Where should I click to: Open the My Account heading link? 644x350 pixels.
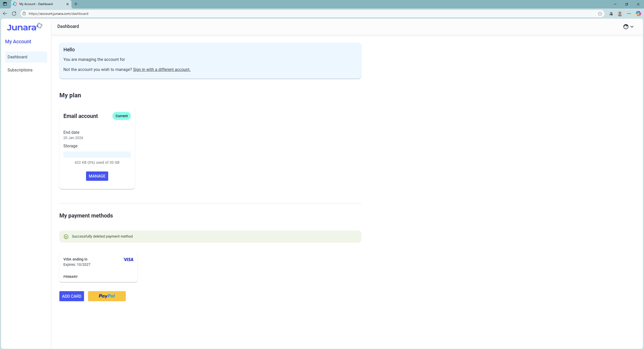pyautogui.click(x=18, y=42)
